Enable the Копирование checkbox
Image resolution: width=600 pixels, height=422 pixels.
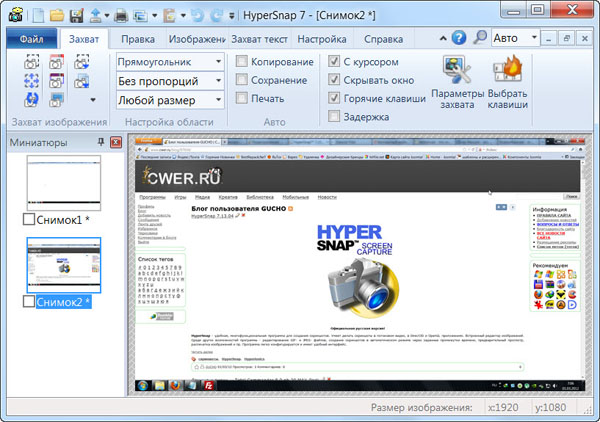[x=242, y=61]
